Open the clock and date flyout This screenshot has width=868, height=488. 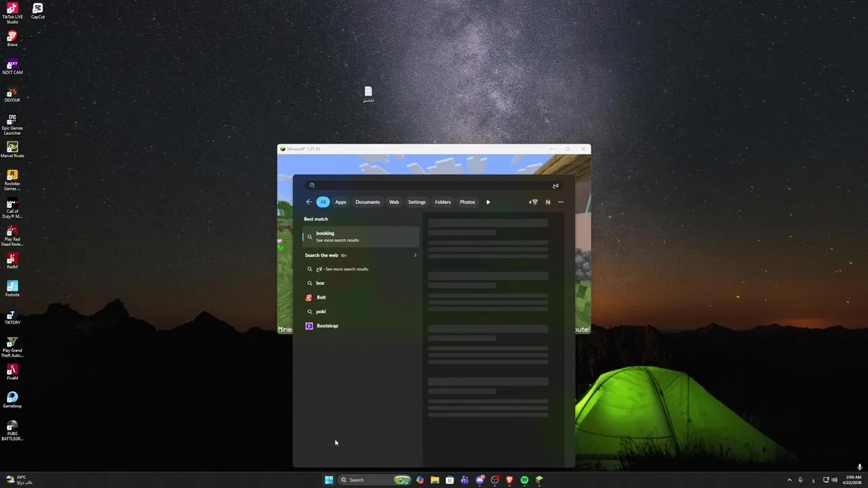point(852,480)
